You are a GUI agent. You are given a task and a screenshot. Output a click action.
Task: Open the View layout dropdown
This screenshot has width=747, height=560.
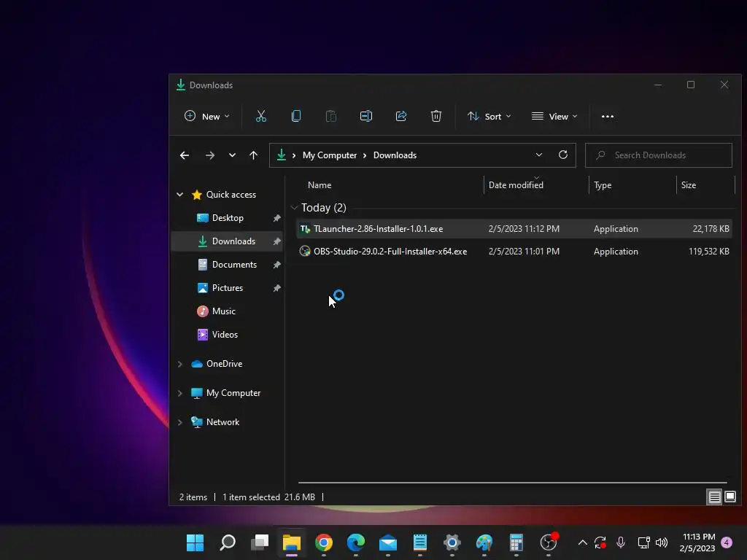tap(554, 116)
